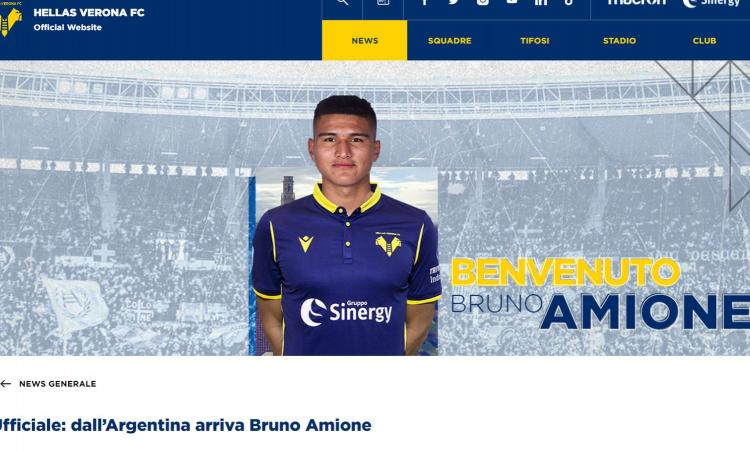Open the LinkedIn icon
The image size is (750, 450).
tap(540, 2)
